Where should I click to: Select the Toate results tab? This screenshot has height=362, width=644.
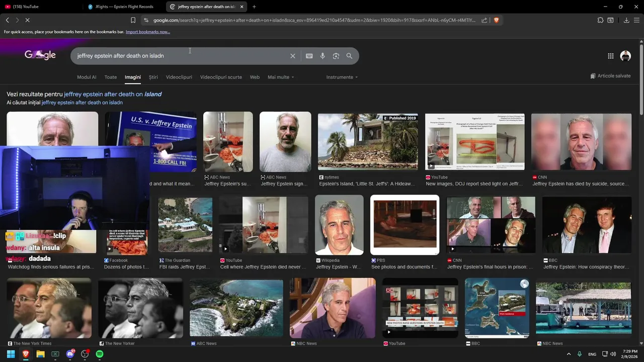[111, 77]
